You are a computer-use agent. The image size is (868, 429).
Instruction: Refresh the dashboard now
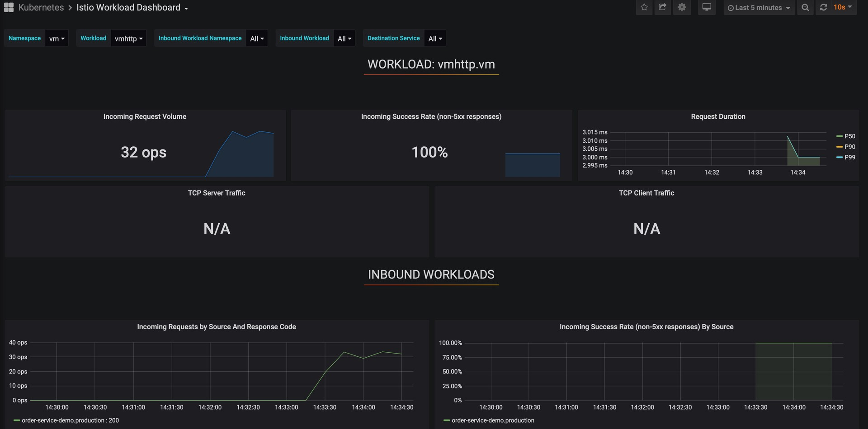pos(823,7)
